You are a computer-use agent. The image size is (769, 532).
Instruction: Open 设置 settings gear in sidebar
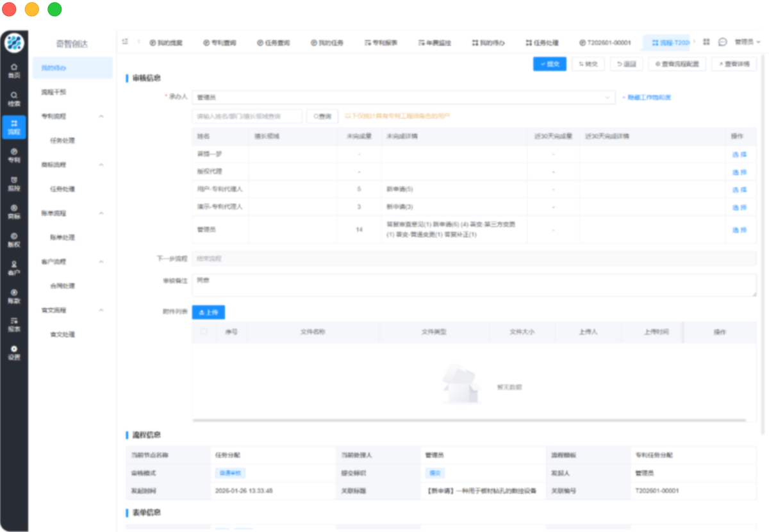click(13, 353)
